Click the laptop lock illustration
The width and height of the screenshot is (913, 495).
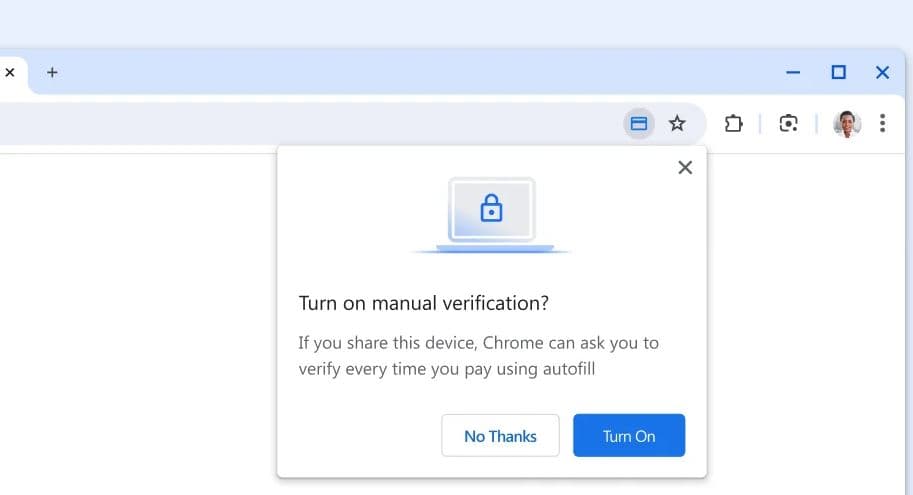point(491,214)
